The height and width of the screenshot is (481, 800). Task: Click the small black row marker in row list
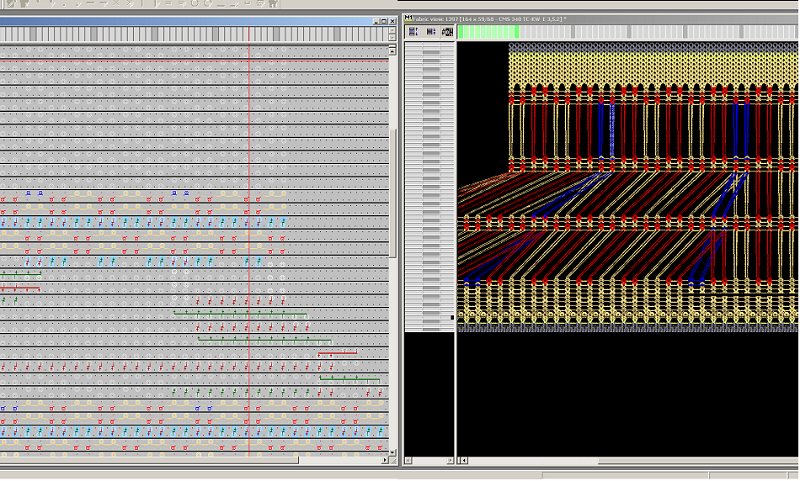[x=451, y=318]
